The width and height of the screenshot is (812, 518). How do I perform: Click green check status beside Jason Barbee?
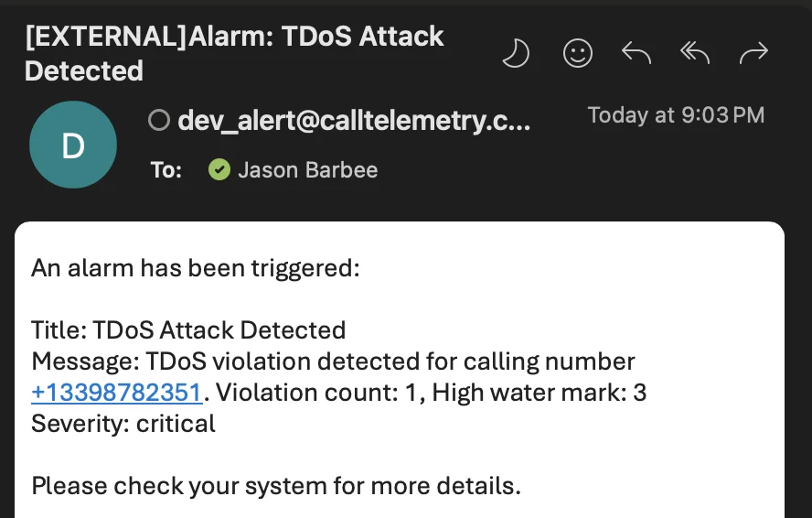(219, 169)
